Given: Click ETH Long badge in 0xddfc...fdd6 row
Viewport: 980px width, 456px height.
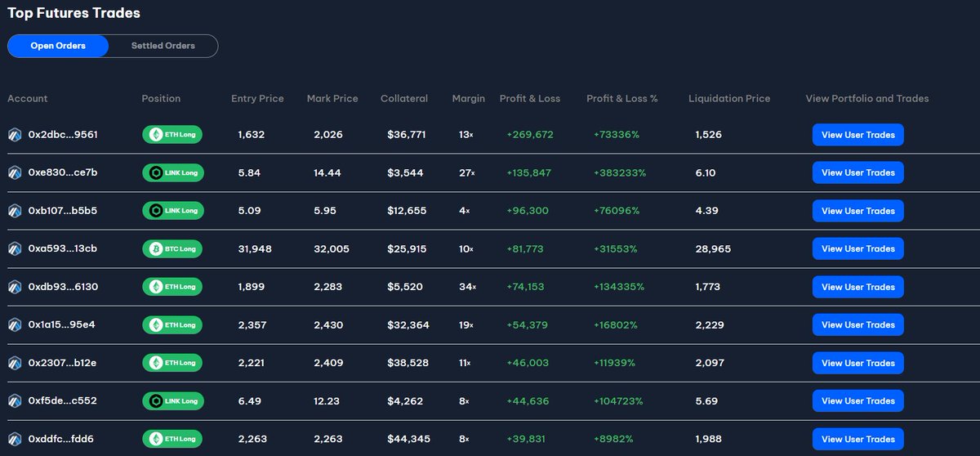Looking at the screenshot, I should [x=172, y=439].
